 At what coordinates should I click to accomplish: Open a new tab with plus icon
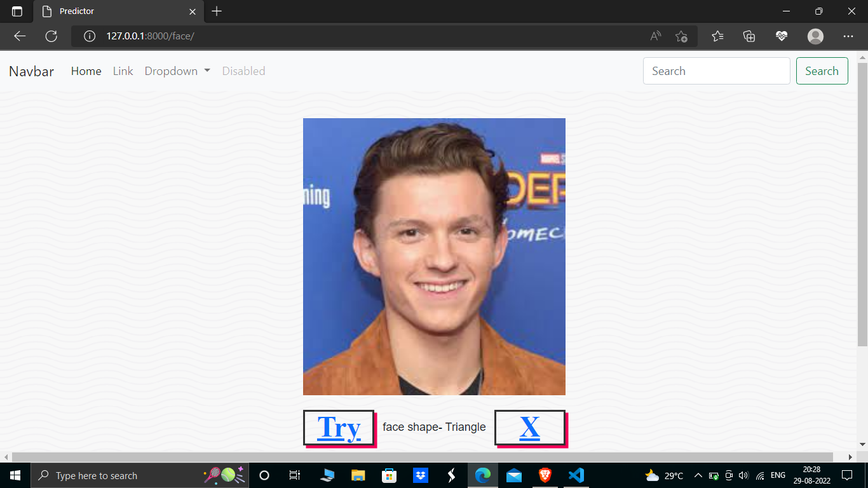point(217,11)
